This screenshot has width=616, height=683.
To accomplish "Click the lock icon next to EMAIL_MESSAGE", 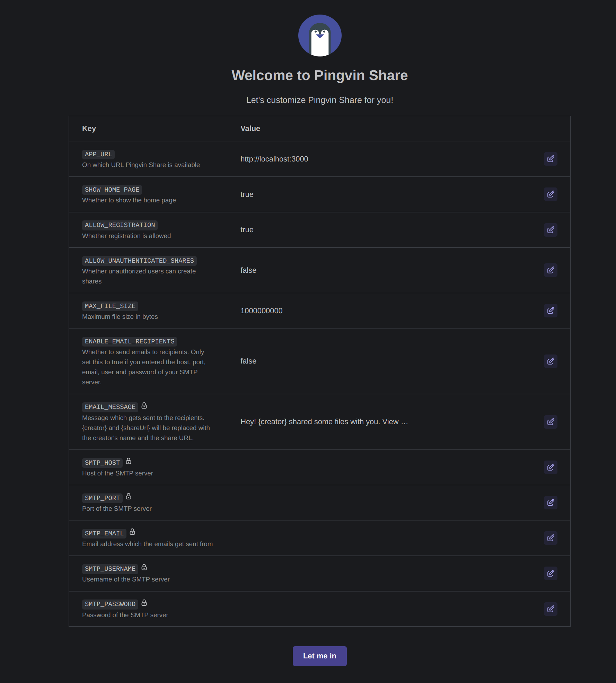I will [144, 406].
